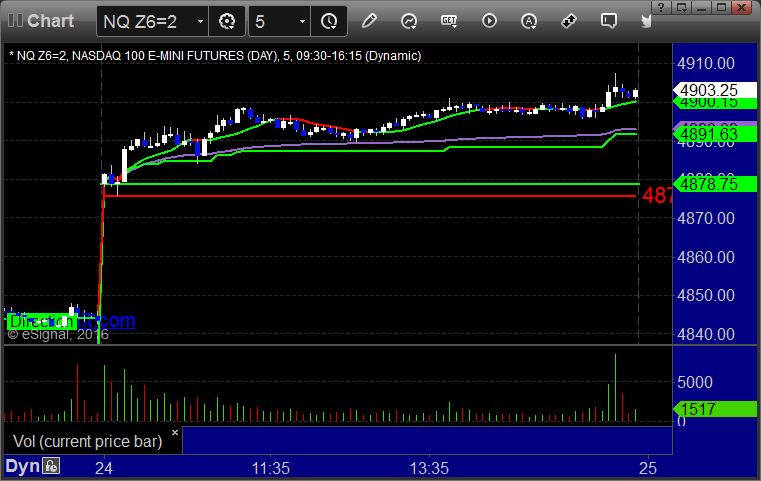Click the 13:35 time axis label

point(430,468)
